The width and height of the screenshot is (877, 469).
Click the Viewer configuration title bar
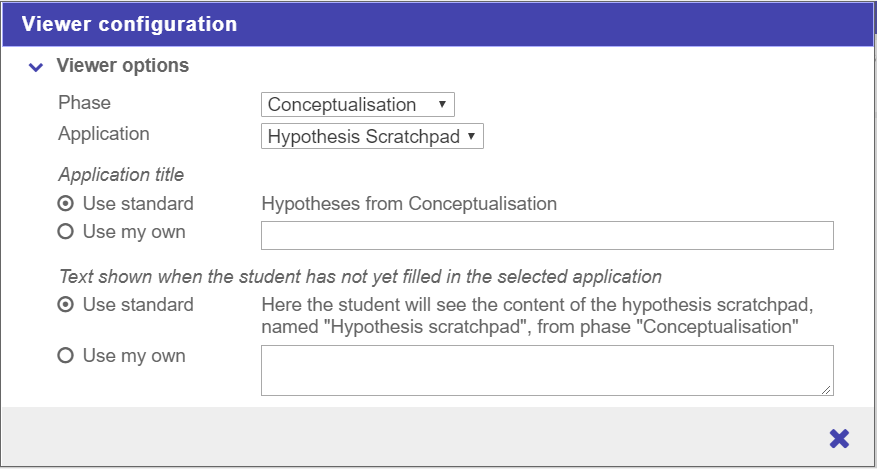pos(438,24)
